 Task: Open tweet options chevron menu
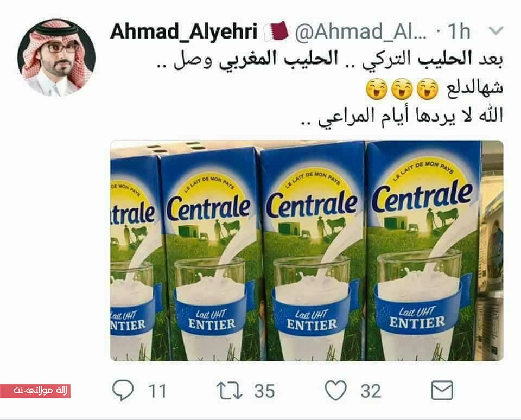click(x=497, y=31)
